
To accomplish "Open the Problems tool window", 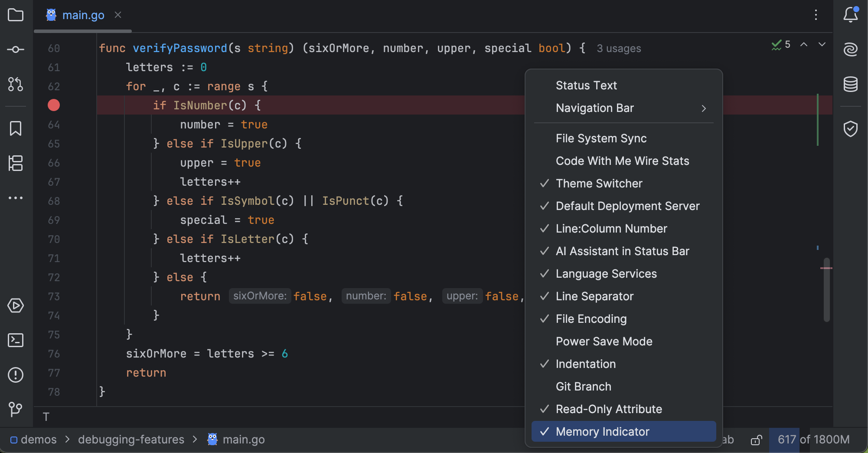I will (16, 375).
